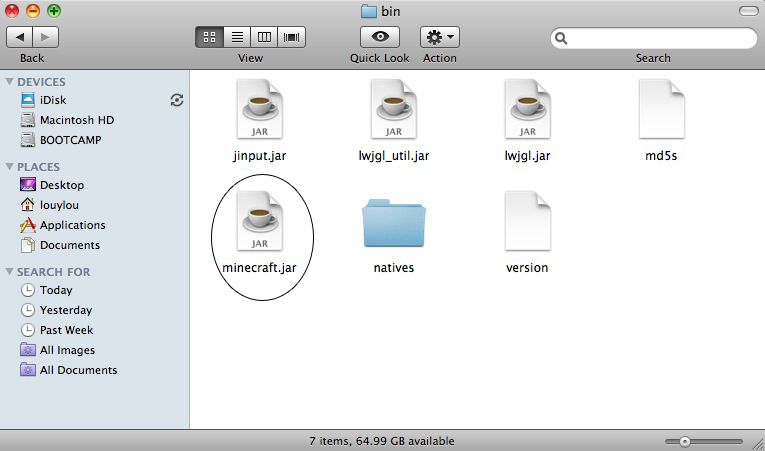Collapse the PLACES sidebar section
The image size is (765, 451).
[9, 166]
